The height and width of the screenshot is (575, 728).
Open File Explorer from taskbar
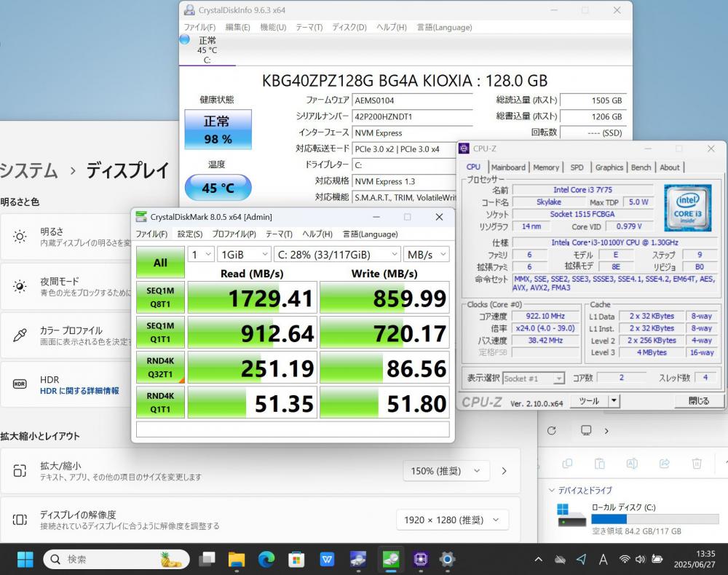(x=237, y=559)
